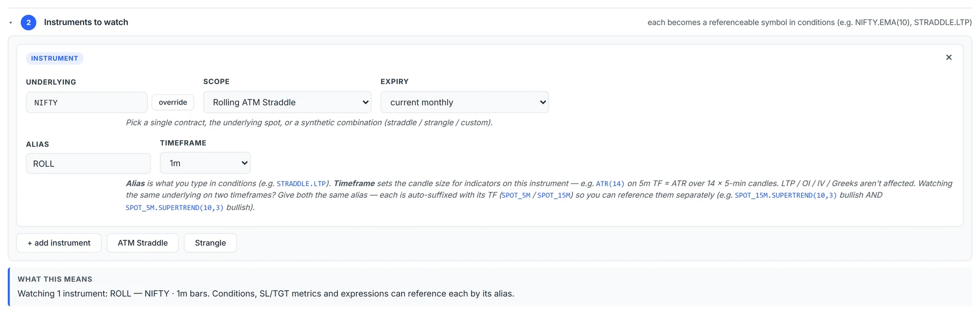This screenshot has height=314, width=980.
Task: Add an ATM Straddle preset instrument
Action: pos(142,243)
